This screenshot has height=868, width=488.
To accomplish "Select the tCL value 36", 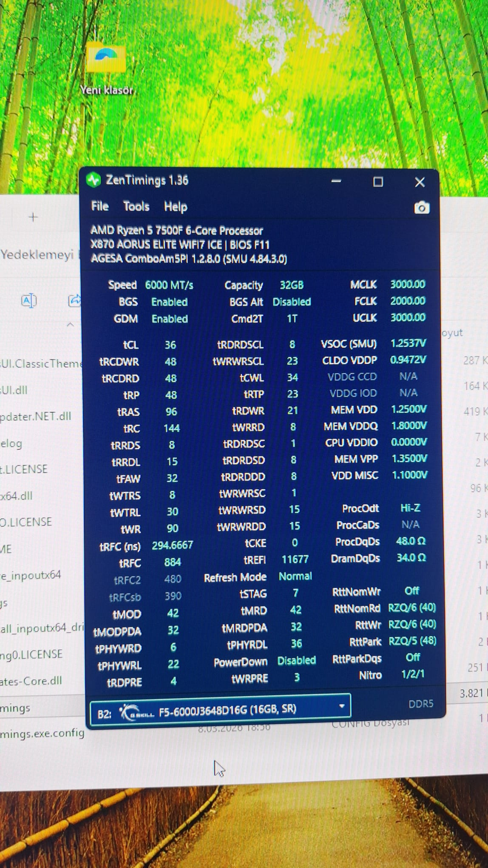I will pos(170,345).
